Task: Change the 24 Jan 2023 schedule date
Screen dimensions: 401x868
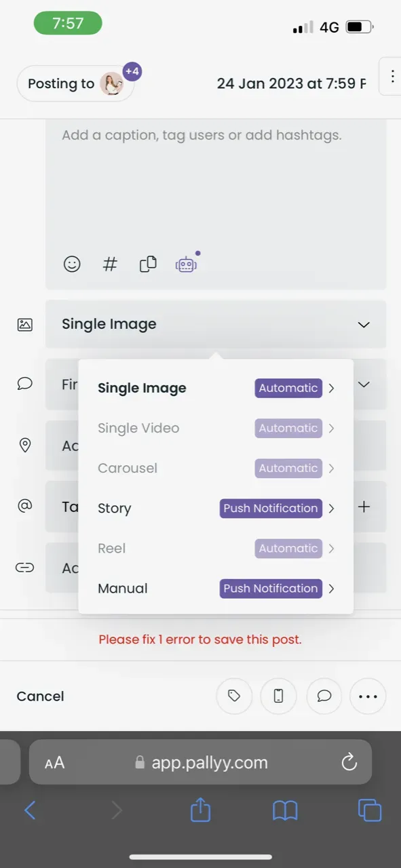Action: 291,83
